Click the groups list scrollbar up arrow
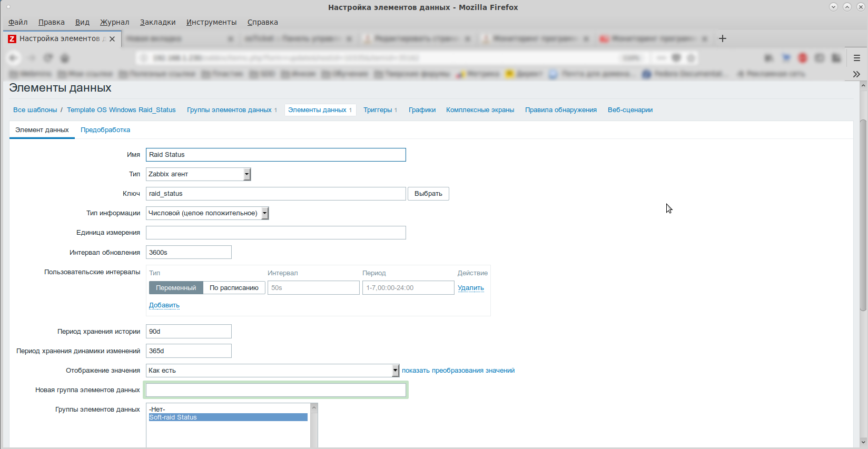The width and height of the screenshot is (868, 449). tap(314, 407)
